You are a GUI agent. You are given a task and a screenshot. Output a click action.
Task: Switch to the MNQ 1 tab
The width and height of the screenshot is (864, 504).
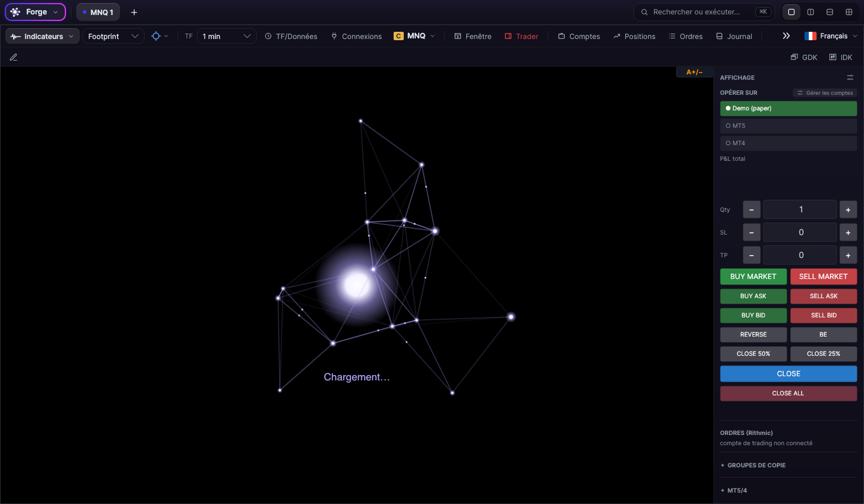pyautogui.click(x=98, y=12)
